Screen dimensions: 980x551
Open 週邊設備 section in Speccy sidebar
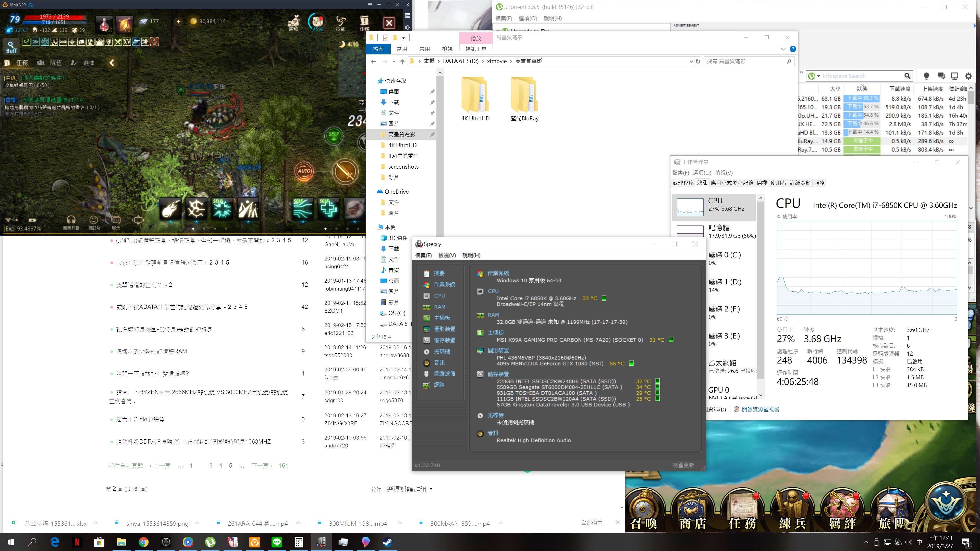point(444,373)
